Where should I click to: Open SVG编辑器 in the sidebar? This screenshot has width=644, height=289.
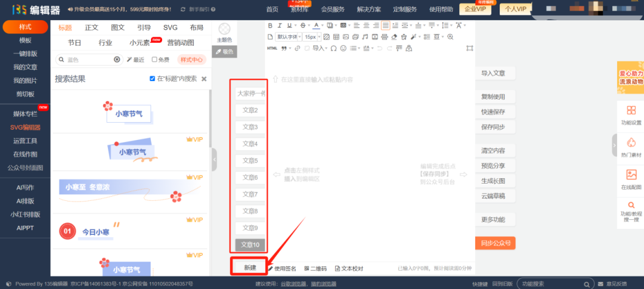coord(25,128)
